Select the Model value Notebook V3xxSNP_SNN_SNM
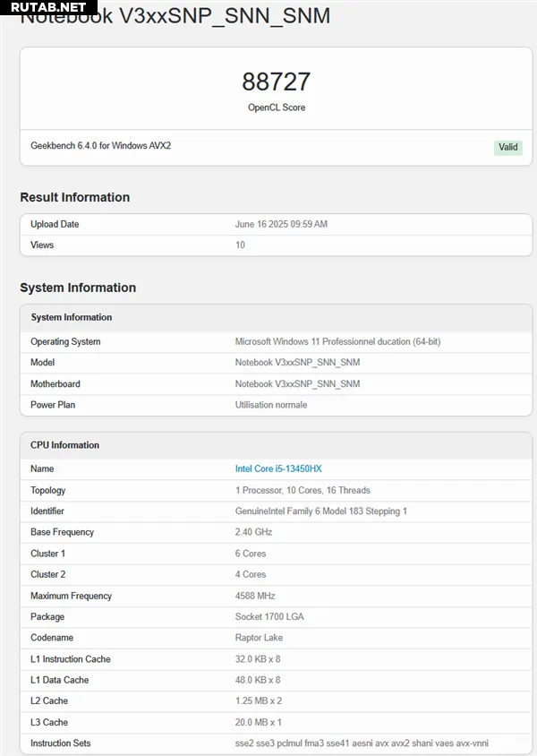Screen dimensions: 537x756 click(x=297, y=363)
